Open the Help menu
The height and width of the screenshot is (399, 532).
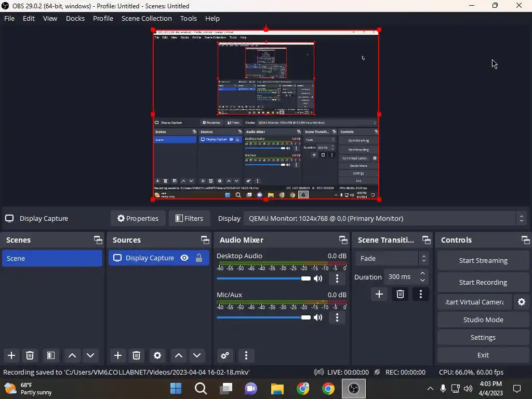click(212, 18)
